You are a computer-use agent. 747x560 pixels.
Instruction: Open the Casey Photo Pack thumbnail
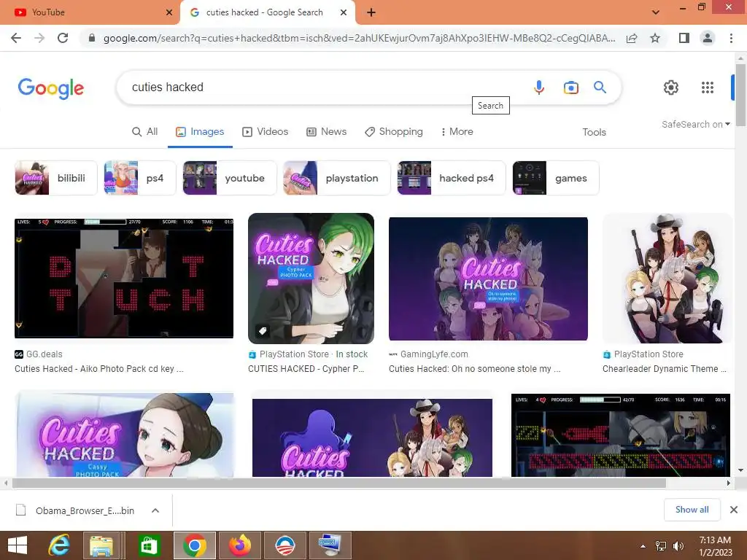click(125, 435)
